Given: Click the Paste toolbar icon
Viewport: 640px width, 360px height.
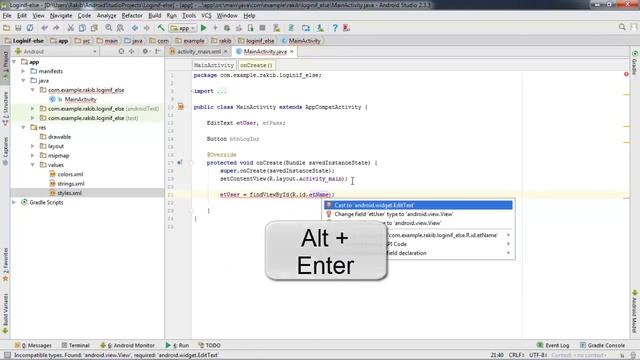Looking at the screenshot, I should 94,28.
